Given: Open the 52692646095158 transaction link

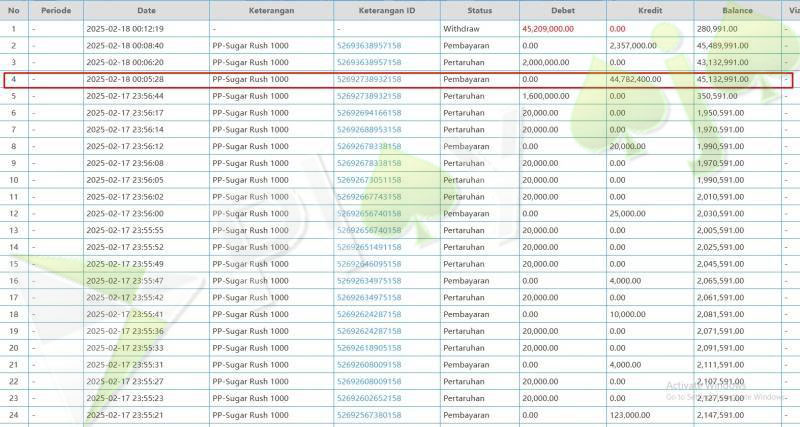Looking at the screenshot, I should [369, 264].
